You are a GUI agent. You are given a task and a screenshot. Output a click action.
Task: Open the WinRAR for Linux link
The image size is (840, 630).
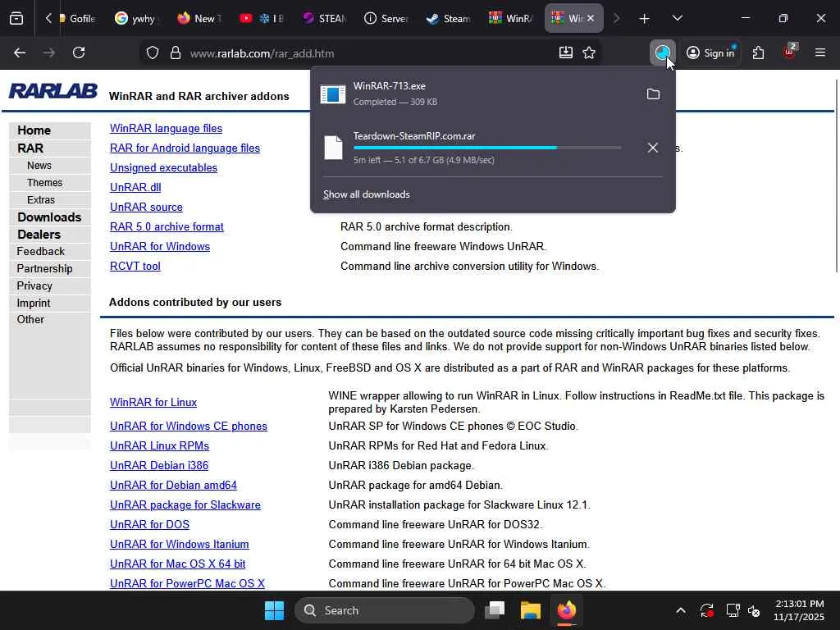(153, 402)
